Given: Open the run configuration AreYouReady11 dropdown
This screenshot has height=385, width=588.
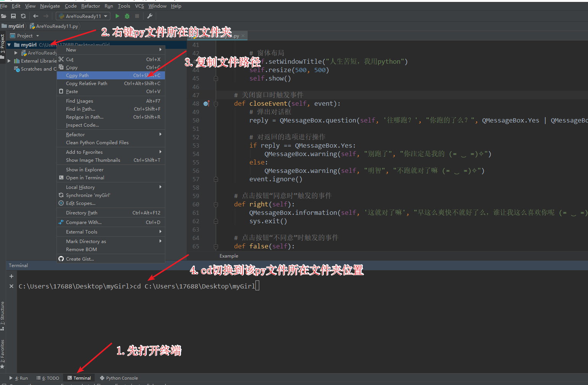Looking at the screenshot, I should point(83,16).
